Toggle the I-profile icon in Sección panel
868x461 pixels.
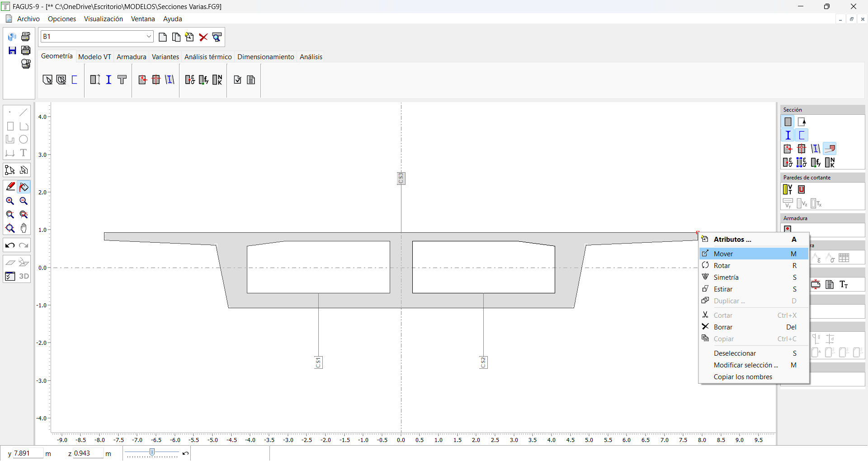pos(788,135)
